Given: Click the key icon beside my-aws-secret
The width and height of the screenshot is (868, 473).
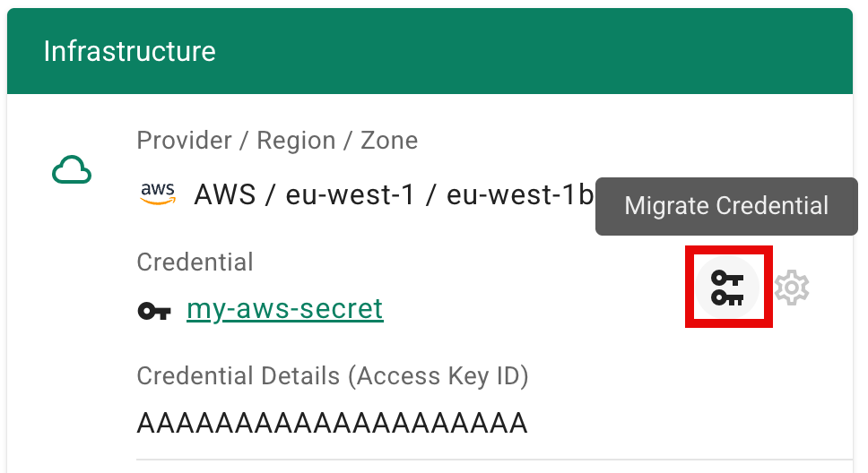Looking at the screenshot, I should pos(154,311).
